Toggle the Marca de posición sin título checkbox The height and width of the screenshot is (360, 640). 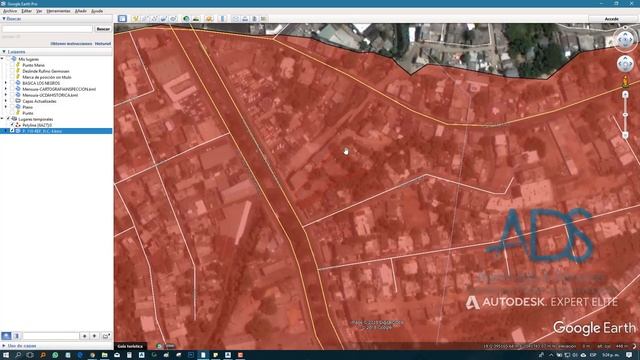pyautogui.click(x=12, y=77)
